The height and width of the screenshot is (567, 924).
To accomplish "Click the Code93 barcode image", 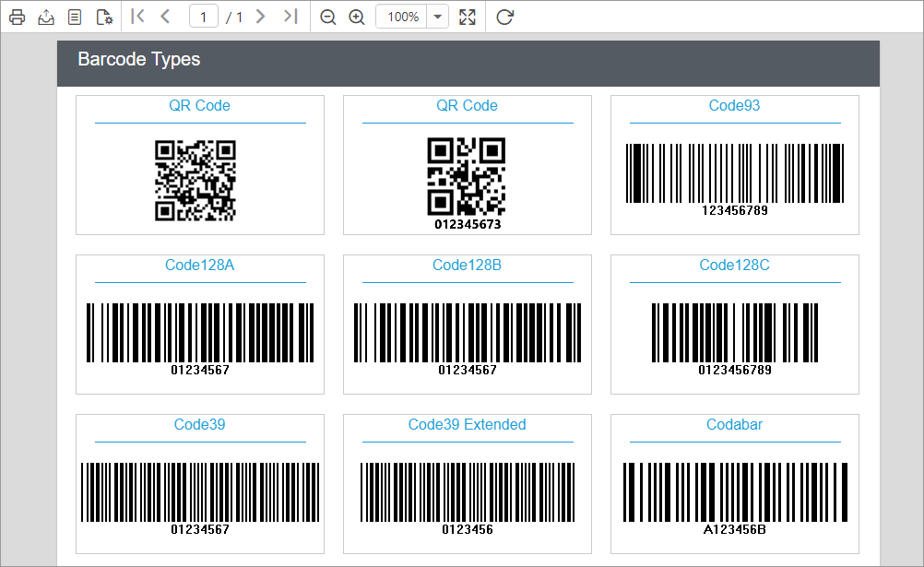I will click(x=735, y=173).
